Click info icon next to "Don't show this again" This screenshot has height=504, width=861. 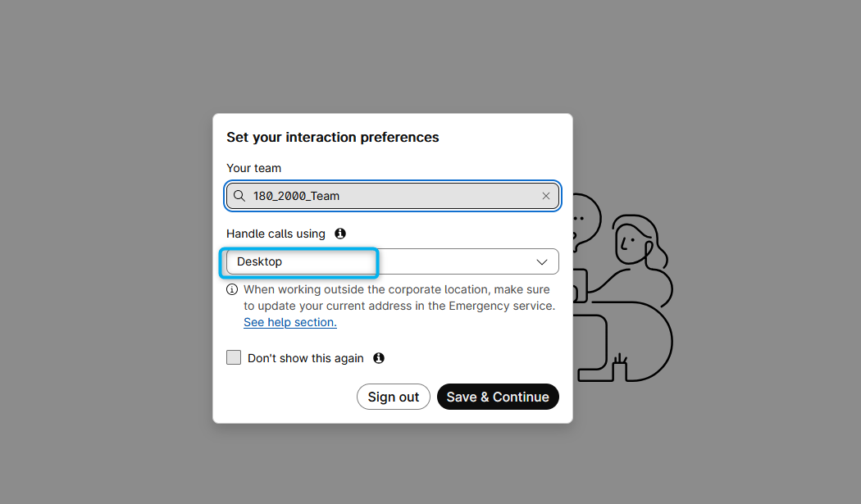(x=379, y=358)
